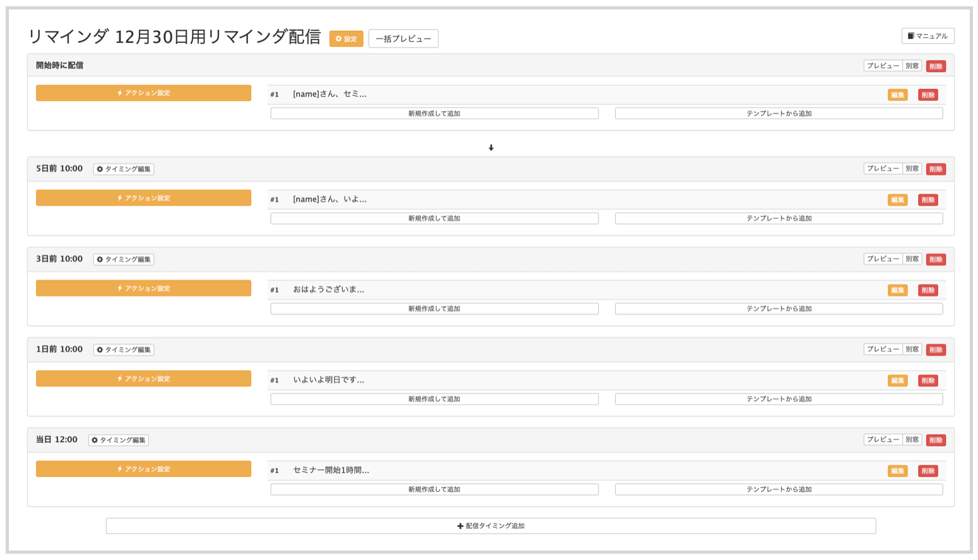Click テンプレートから追加 under 5日前 10:00
Image resolution: width=978 pixels, height=560 pixels.
click(779, 219)
